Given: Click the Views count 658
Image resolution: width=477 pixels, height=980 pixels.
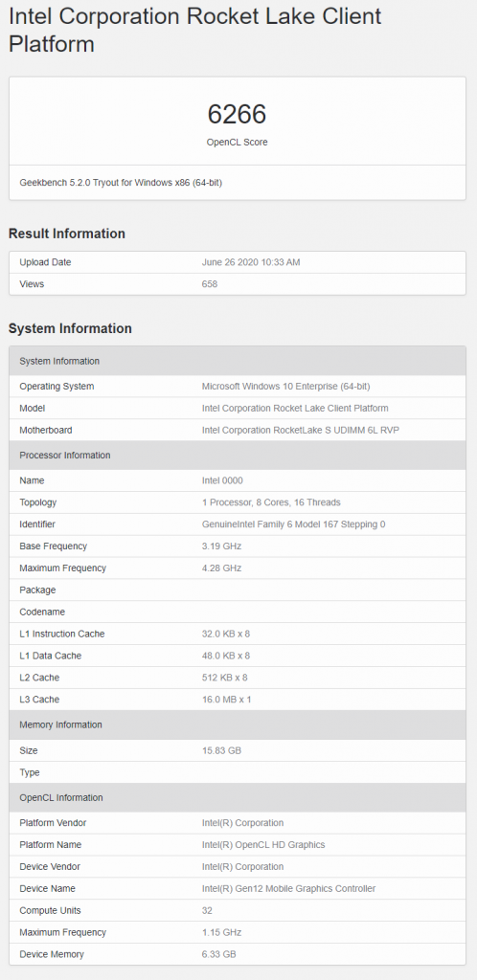Looking at the screenshot, I should click(210, 284).
